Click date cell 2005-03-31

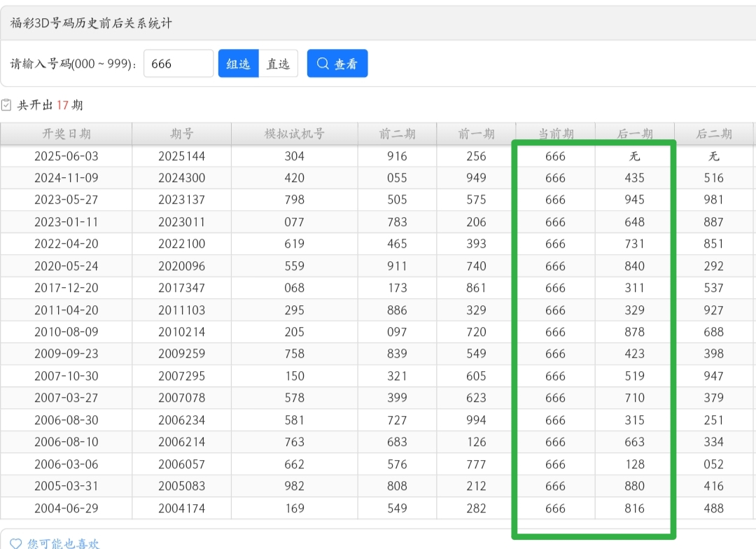point(66,486)
